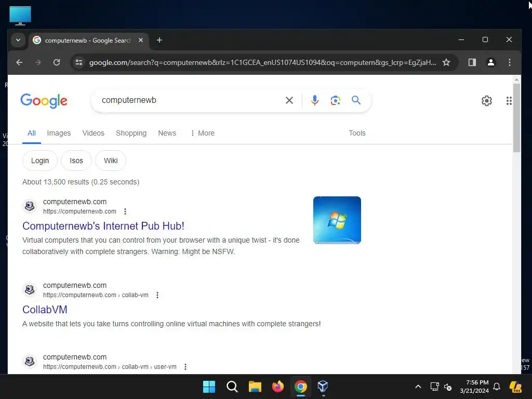532x399 pixels.
Task: Click the Chrome icon on the taskbar
Action: (x=301, y=387)
